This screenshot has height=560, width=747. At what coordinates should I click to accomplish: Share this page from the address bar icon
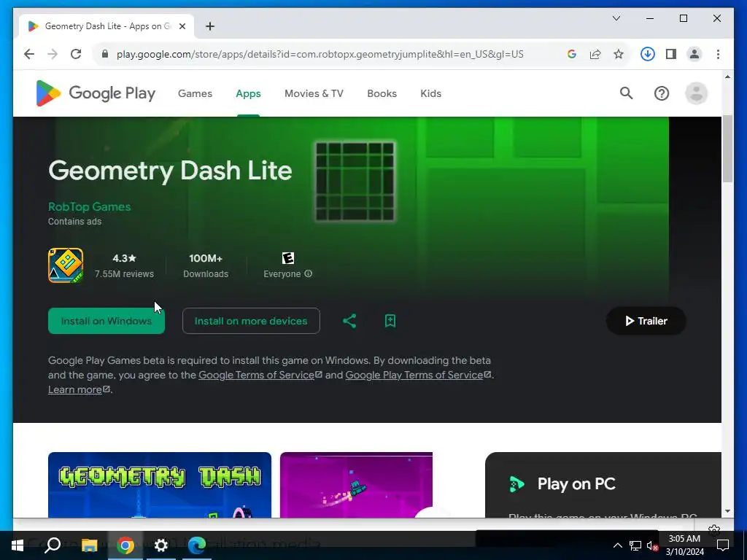[595, 54]
